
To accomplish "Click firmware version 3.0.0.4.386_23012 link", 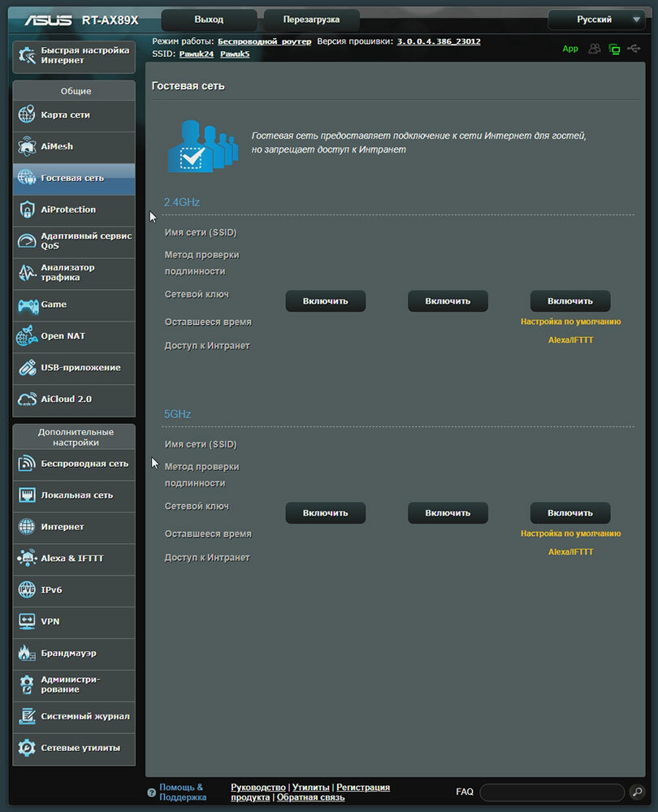I will click(x=439, y=41).
